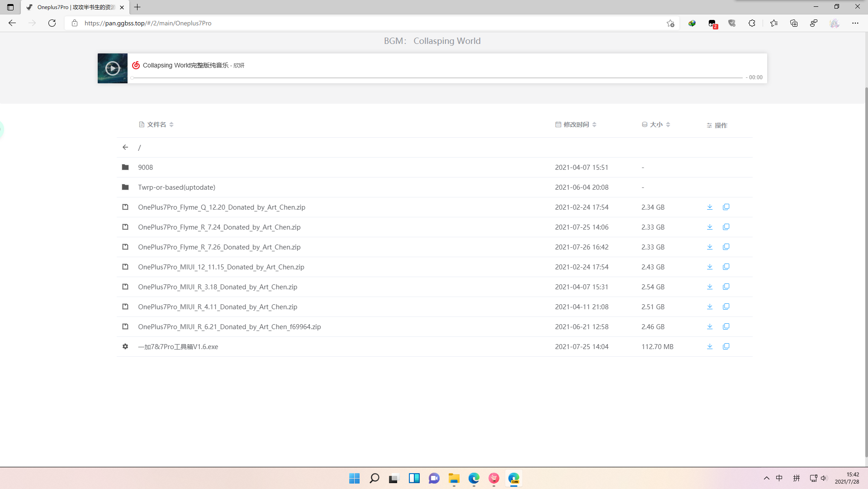
Task: Show hidden system tray icons
Action: 766,478
